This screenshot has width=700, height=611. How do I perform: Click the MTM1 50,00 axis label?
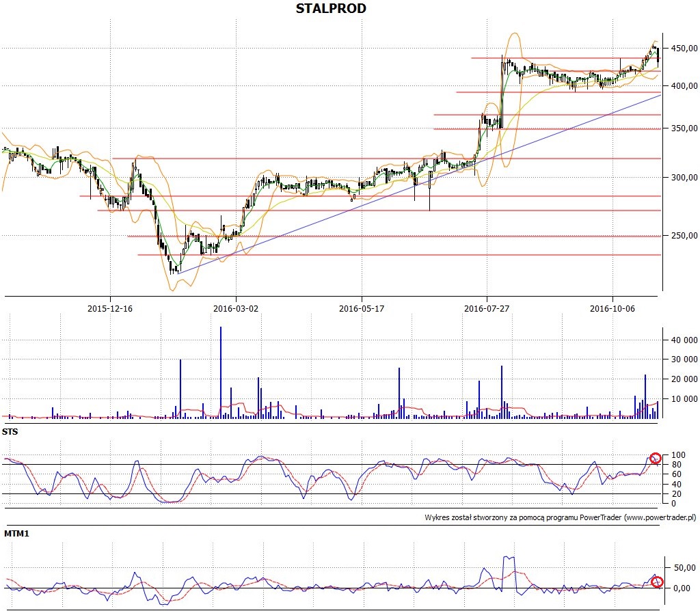click(x=685, y=568)
